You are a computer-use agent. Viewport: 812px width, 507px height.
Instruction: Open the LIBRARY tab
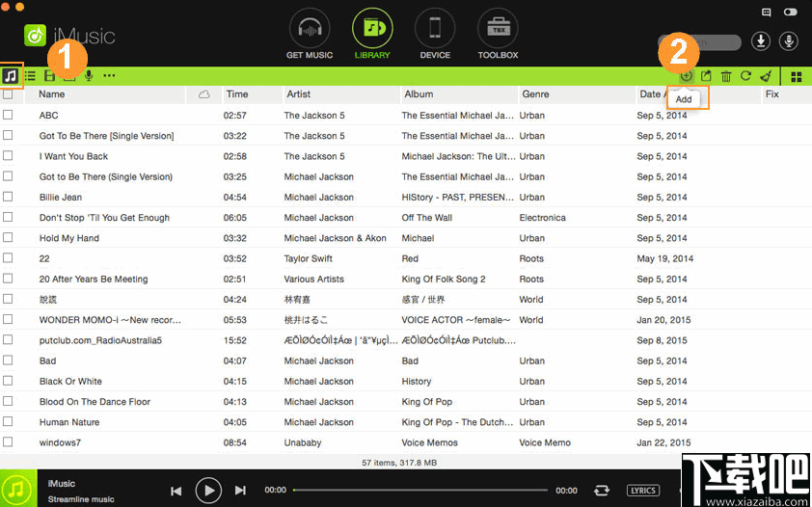372,34
